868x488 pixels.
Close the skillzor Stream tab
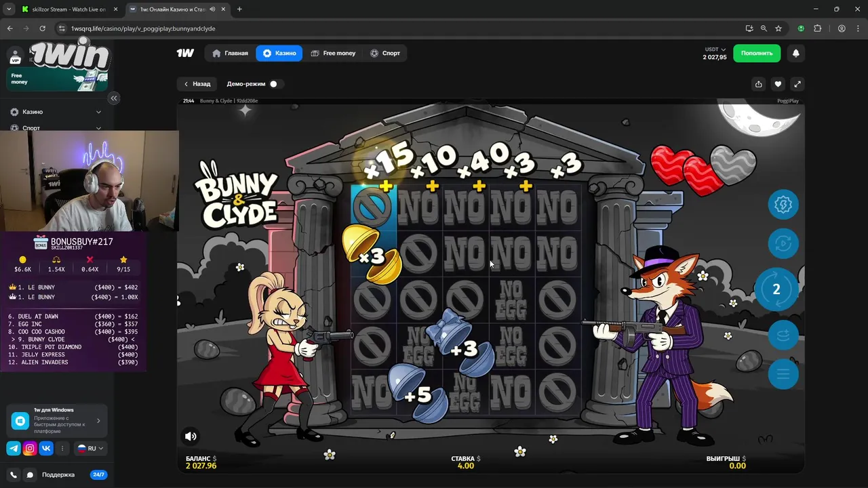[115, 9]
